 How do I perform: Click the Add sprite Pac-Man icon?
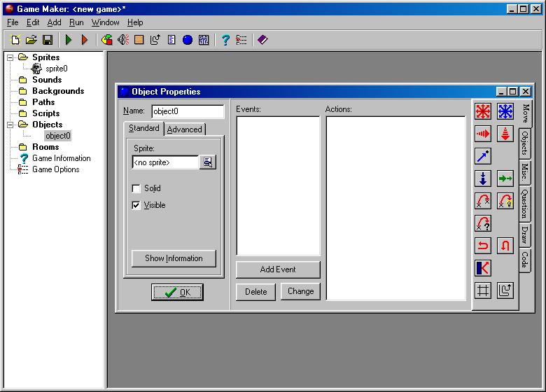click(x=107, y=40)
